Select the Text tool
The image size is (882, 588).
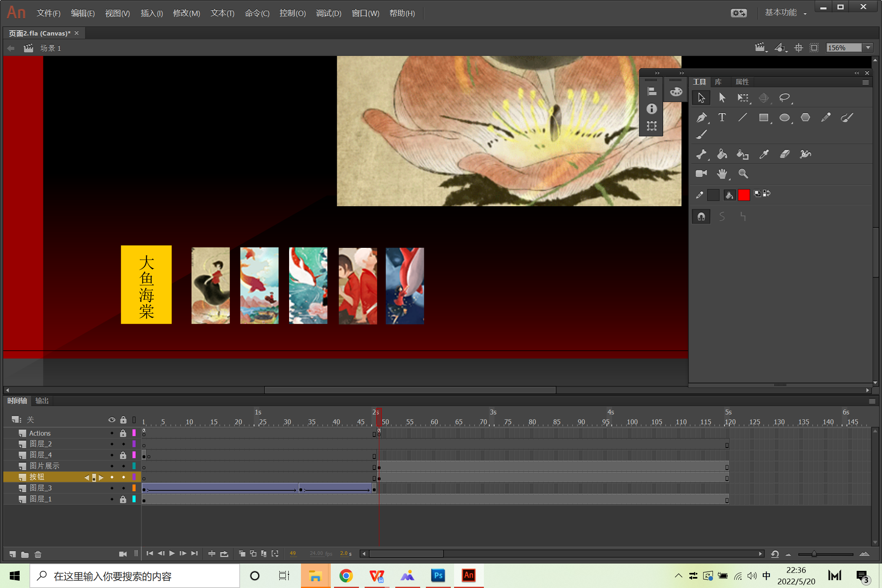722,118
